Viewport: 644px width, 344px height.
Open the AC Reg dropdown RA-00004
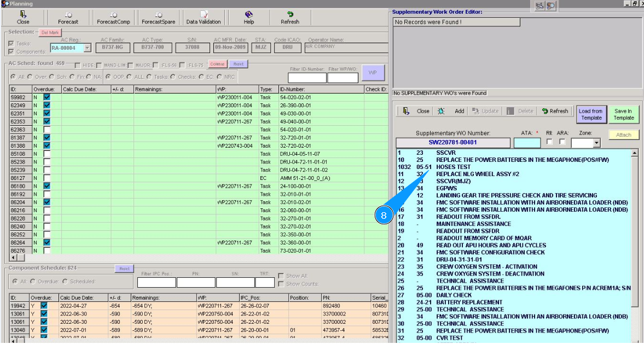tap(86, 48)
